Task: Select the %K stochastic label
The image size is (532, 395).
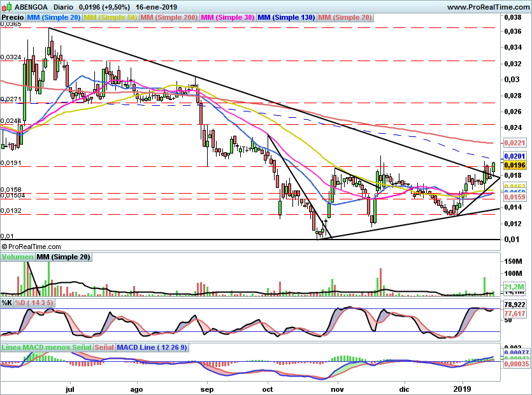Action: coord(7,303)
